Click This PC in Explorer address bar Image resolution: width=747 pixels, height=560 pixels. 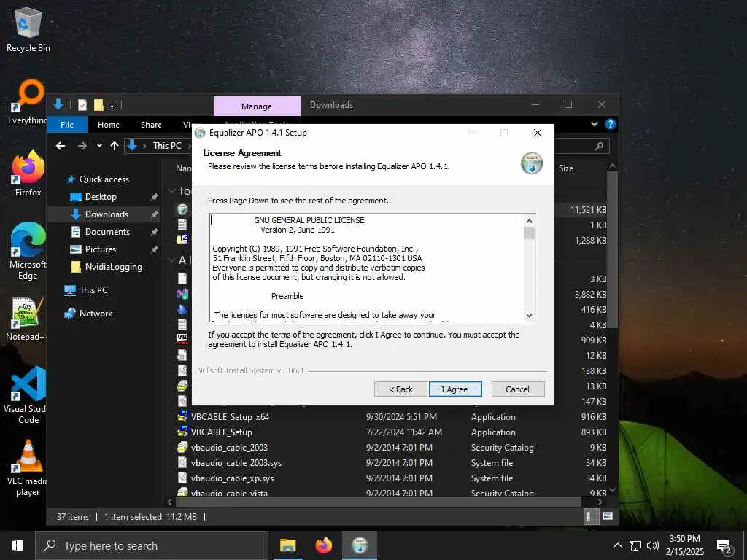click(x=167, y=146)
